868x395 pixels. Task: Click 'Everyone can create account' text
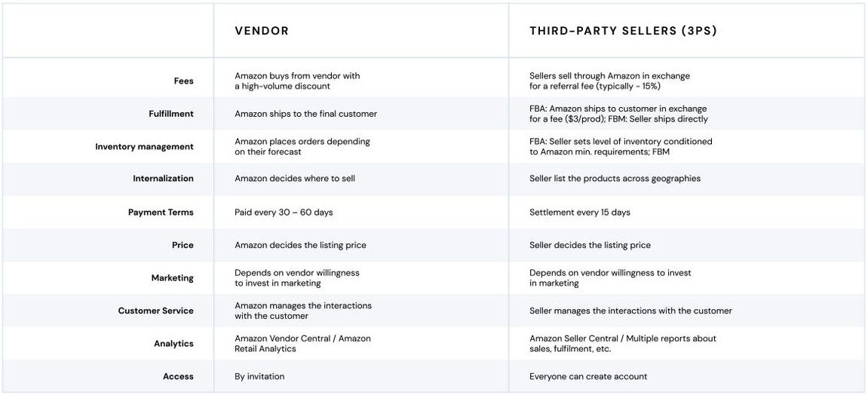click(588, 376)
